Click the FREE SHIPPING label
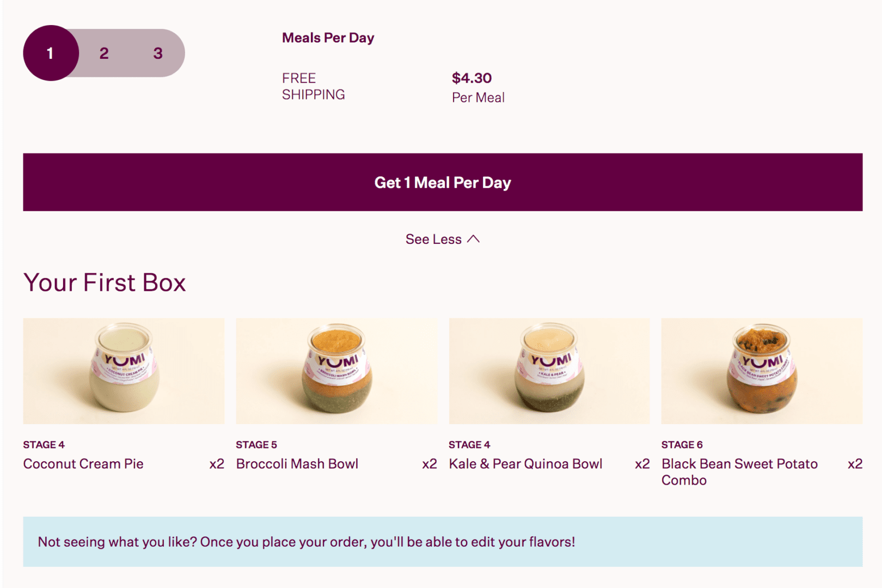 tap(313, 86)
